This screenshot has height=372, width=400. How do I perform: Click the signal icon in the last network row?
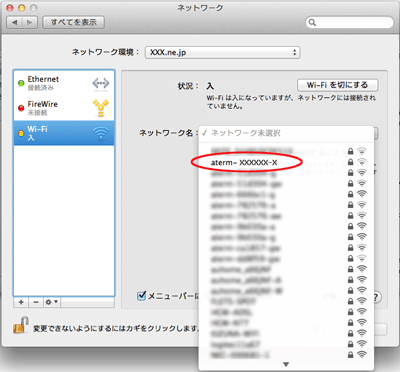[x=362, y=354]
